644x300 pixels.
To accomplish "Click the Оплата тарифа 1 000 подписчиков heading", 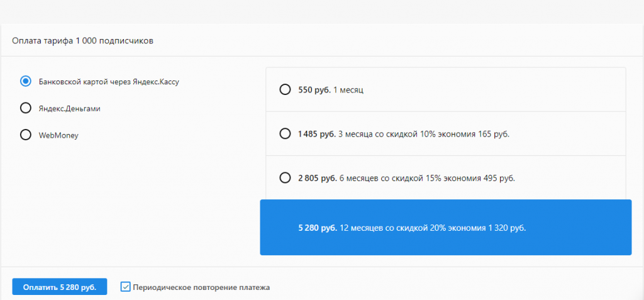I will (83, 41).
